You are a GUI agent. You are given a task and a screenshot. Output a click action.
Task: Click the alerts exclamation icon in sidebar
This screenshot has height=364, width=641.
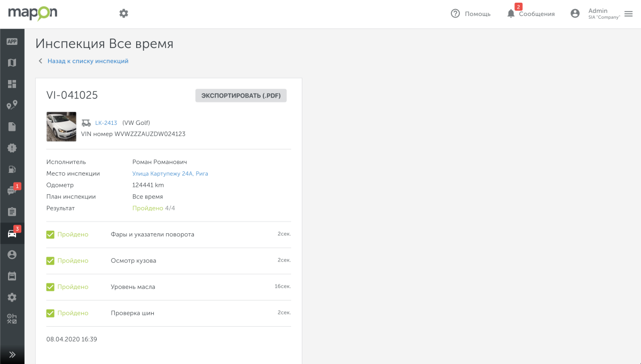coord(12,148)
